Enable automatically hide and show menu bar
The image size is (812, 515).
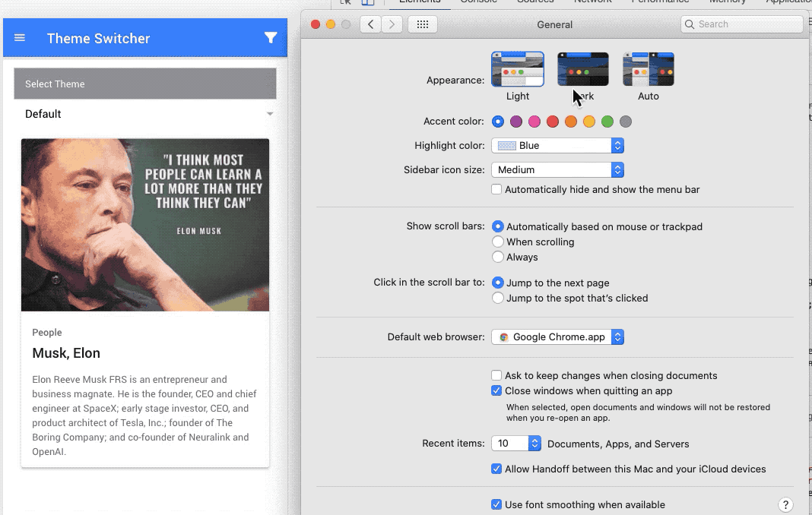pyautogui.click(x=496, y=189)
